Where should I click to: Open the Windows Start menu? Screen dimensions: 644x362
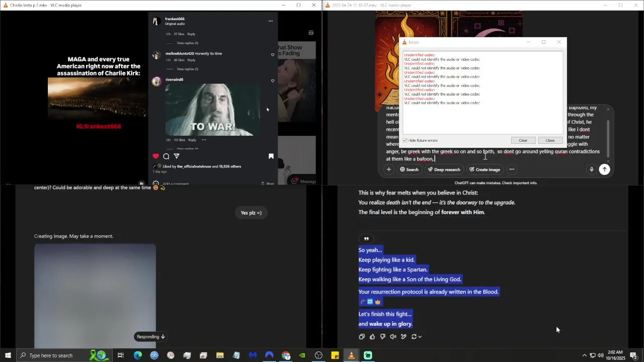[x=8, y=355]
